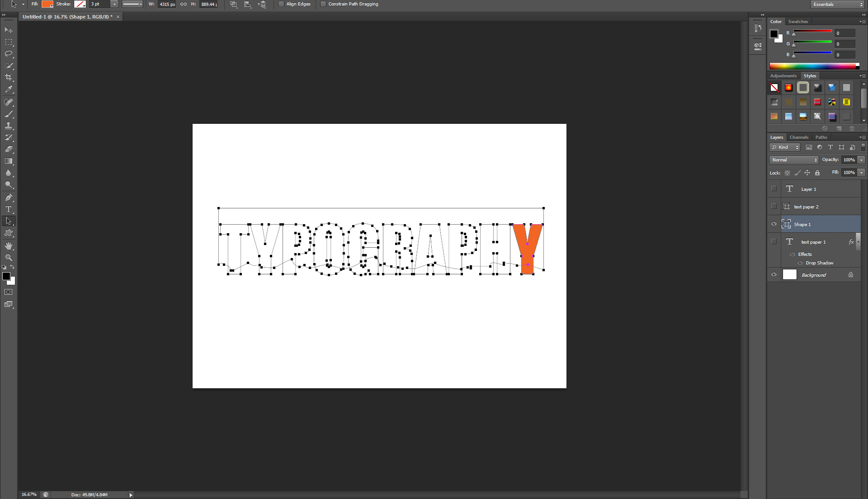The height and width of the screenshot is (499, 868).
Task: Open the Essentials workspace dropdown
Action: click(x=837, y=4)
